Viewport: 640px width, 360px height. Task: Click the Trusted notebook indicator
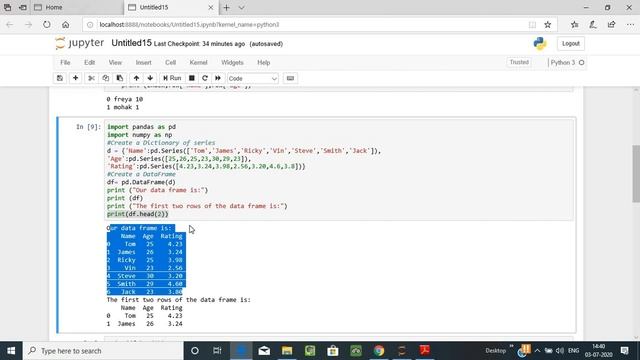tap(519, 62)
